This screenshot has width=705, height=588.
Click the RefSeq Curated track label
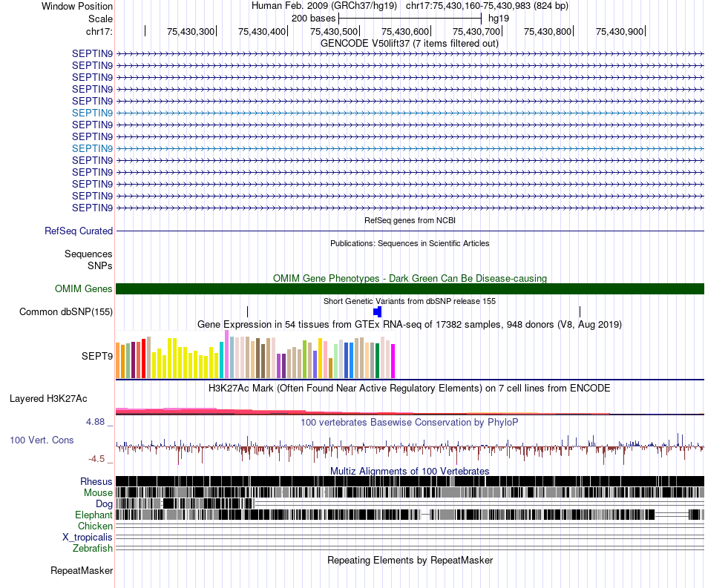point(79,231)
